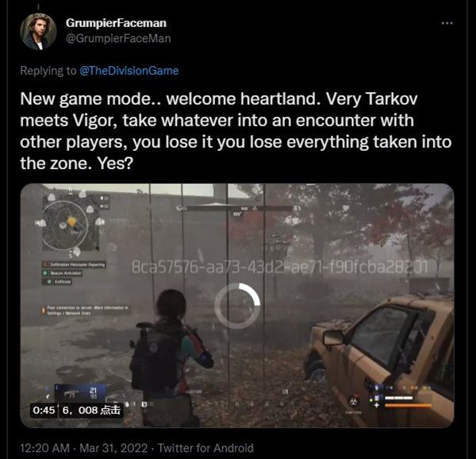Image resolution: width=476 pixels, height=459 pixels.
Task: Click the 0:45 video duration badge
Action: (44, 410)
